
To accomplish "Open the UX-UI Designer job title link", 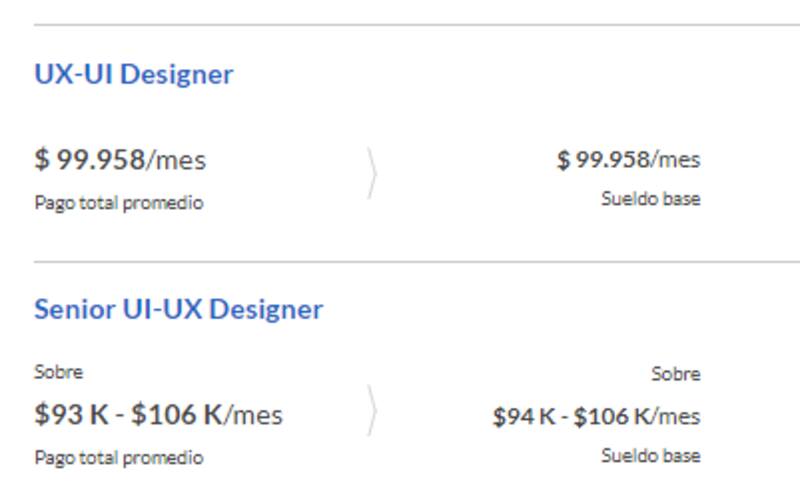I will click(x=133, y=75).
